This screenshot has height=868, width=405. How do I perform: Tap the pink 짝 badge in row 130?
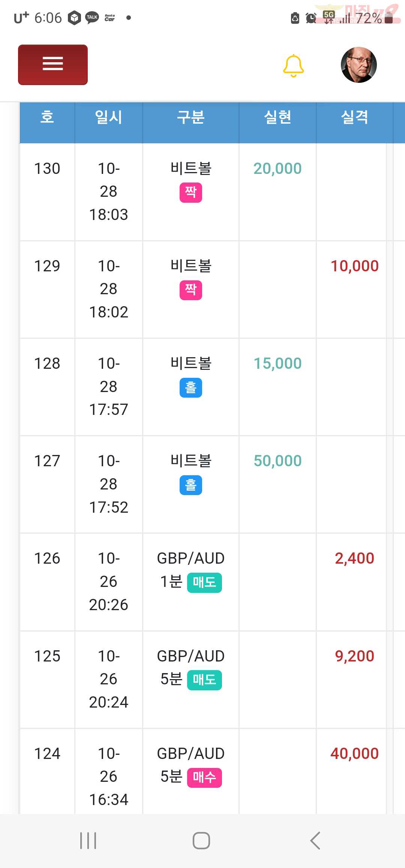coord(191,193)
